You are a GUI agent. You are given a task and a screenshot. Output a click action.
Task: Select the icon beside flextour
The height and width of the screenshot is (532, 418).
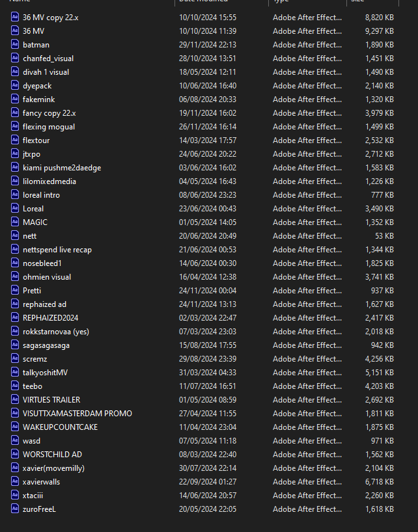16,140
